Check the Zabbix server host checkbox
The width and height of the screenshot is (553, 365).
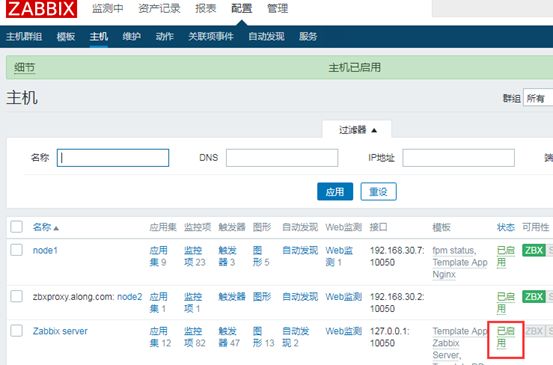[17, 331]
